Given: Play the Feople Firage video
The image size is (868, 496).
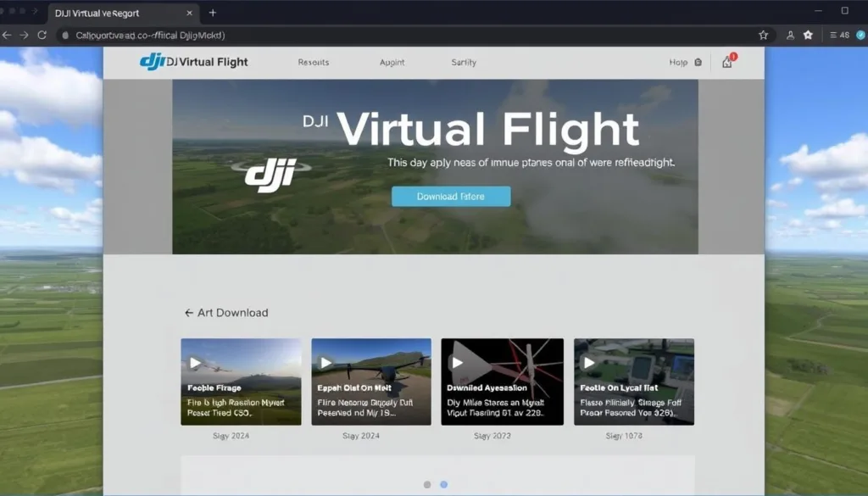Looking at the screenshot, I should tap(196, 363).
